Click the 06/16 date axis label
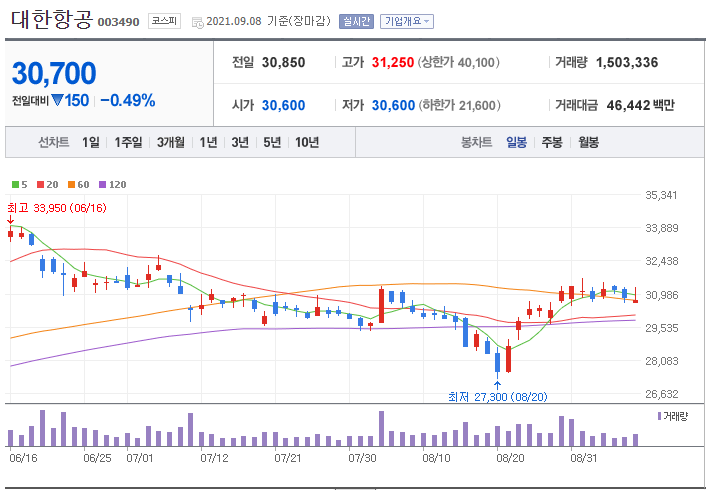 (x=23, y=458)
